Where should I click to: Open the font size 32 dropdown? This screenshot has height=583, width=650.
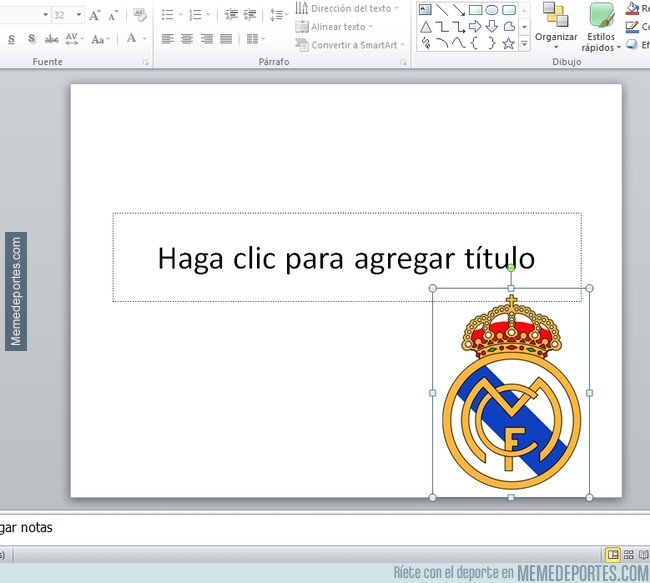pyautogui.click(x=79, y=15)
